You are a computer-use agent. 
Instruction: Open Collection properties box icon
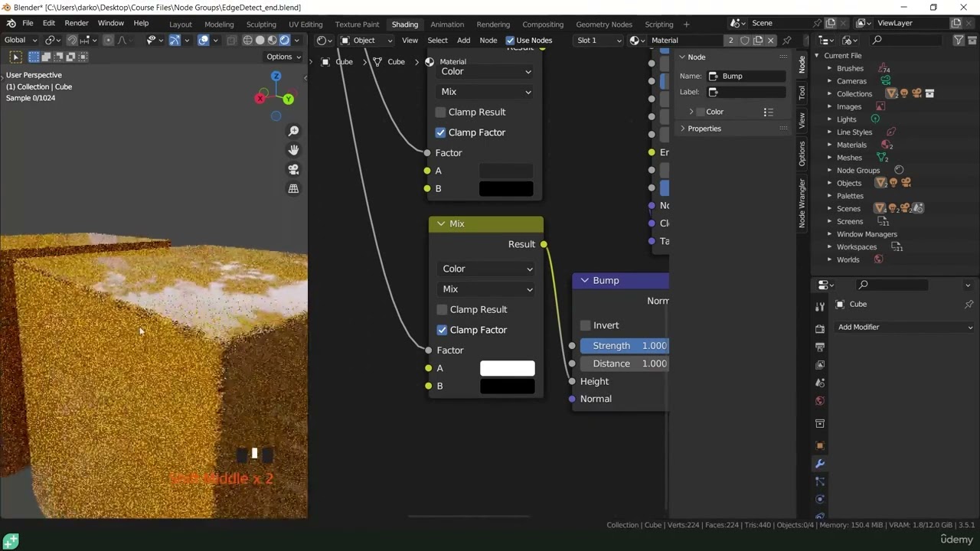[820, 423]
